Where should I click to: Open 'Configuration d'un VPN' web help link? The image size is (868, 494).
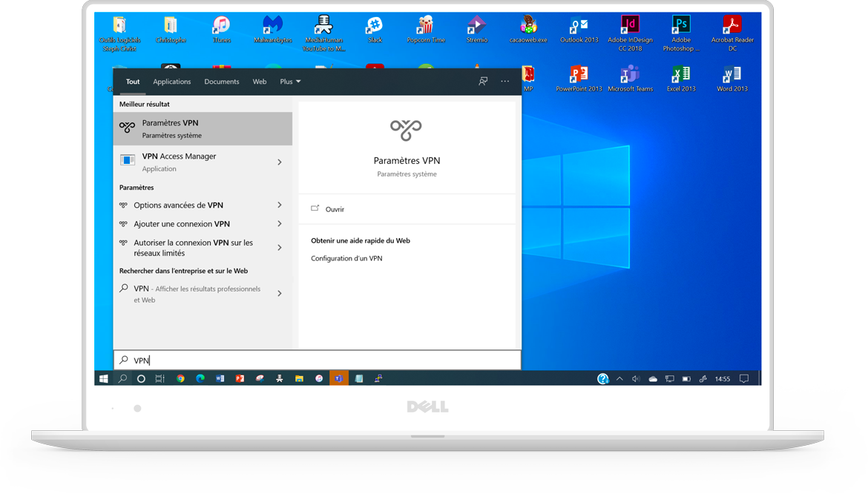(x=346, y=258)
